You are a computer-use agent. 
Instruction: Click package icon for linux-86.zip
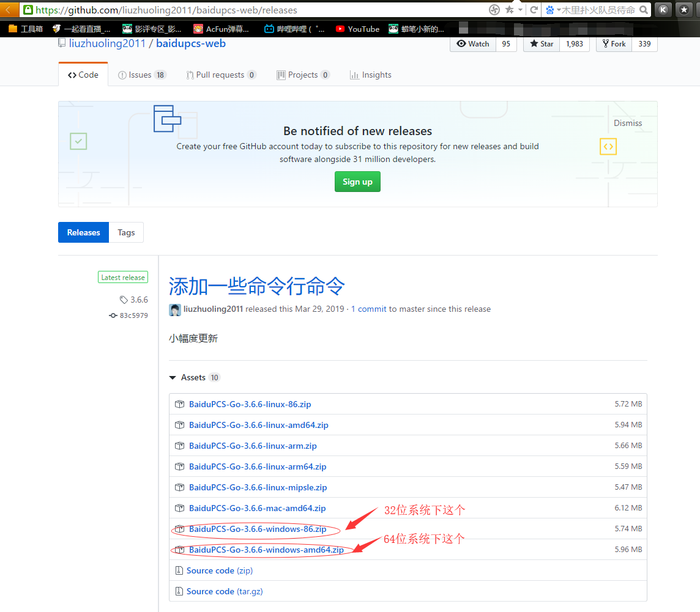point(179,404)
